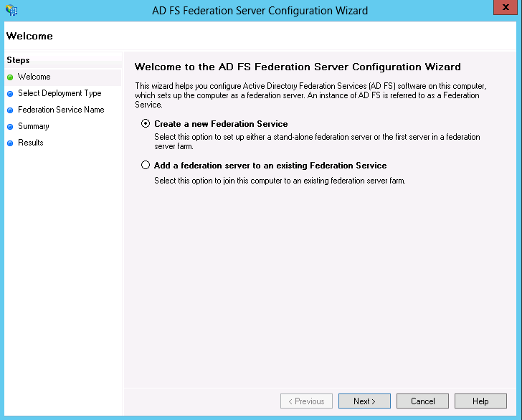Click the AD FS wizard title bar icon
This screenshot has width=522, height=420.
click(x=11, y=10)
